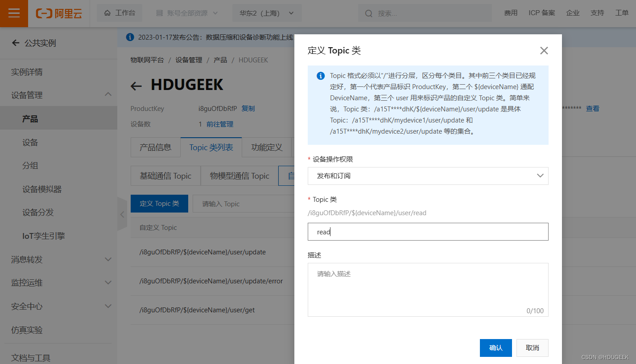Open the 工作台 home button
Screen dimensions: 636x364
(120, 13)
